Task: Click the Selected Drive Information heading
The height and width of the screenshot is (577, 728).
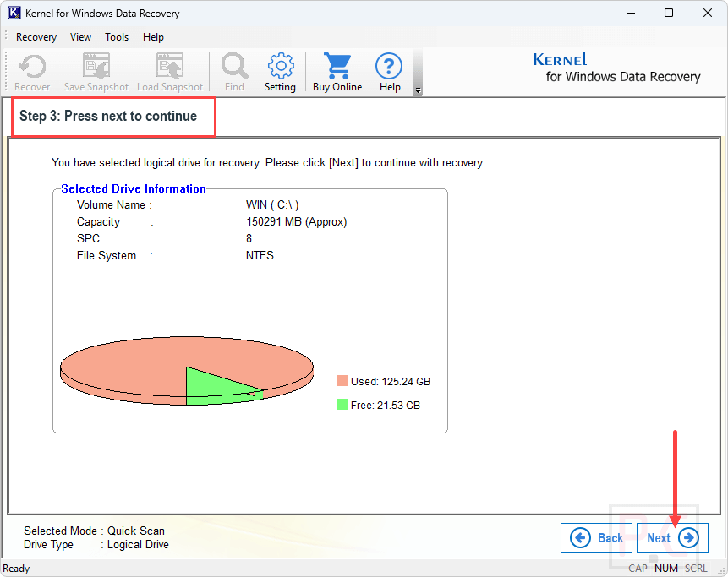Action: click(134, 188)
